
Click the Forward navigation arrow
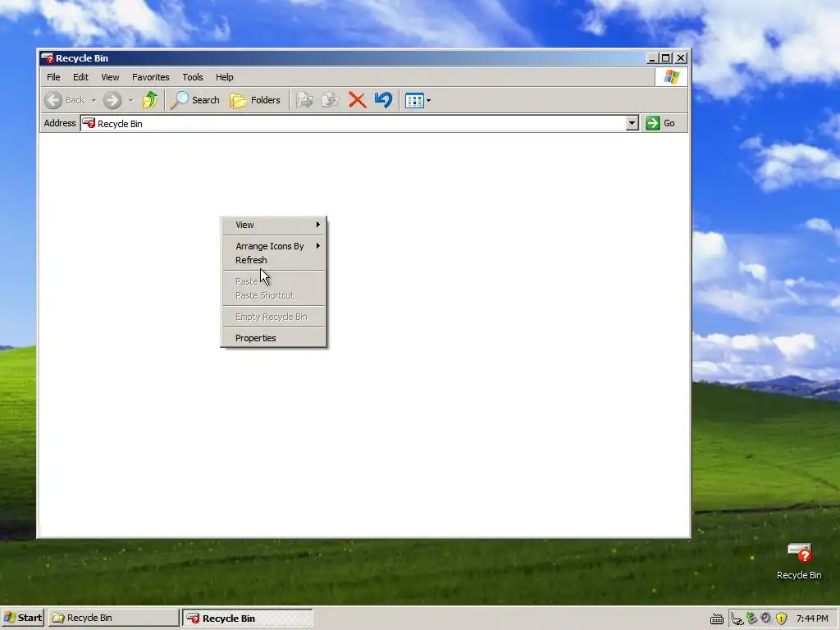pos(112,100)
